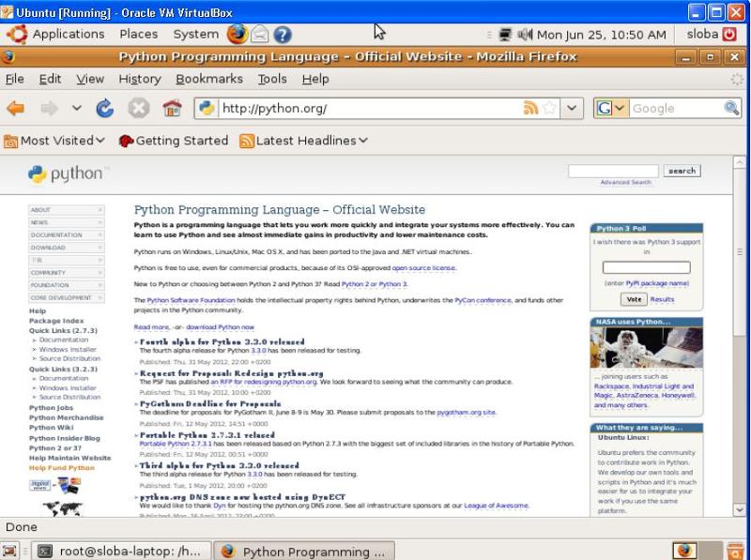Expand the COMMUNITY sidebar menu
751x560 pixels.
pyautogui.click(x=67, y=272)
